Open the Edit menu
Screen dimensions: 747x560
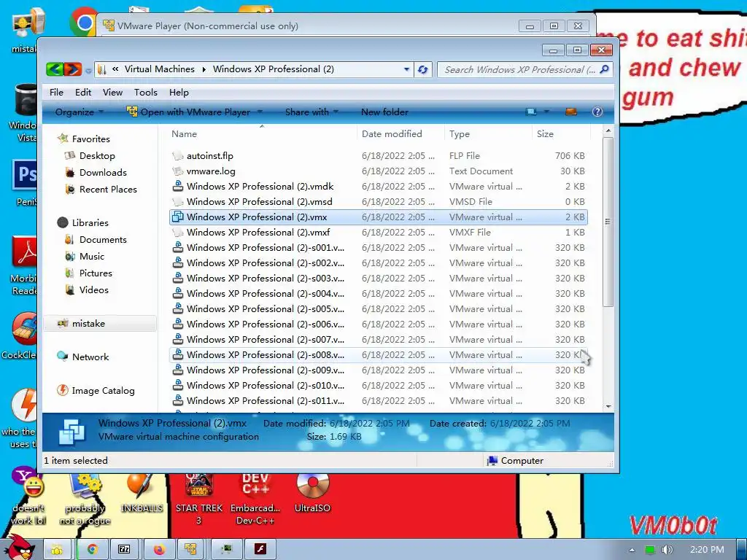(x=83, y=93)
